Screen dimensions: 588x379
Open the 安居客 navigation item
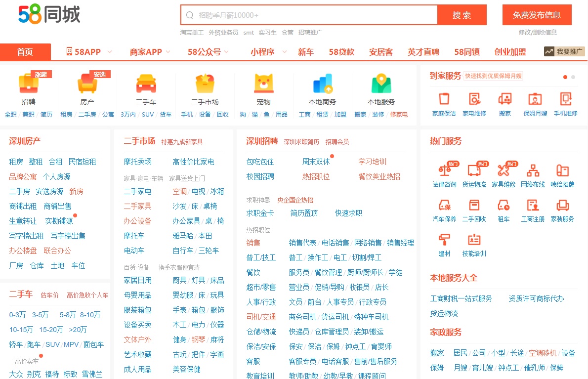coord(381,52)
